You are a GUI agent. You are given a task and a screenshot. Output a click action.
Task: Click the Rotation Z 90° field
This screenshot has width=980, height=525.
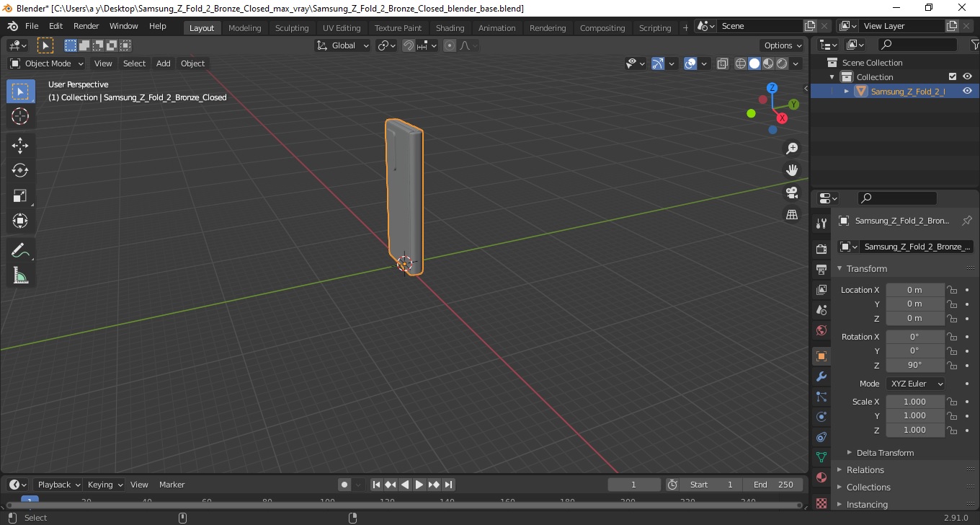(914, 365)
